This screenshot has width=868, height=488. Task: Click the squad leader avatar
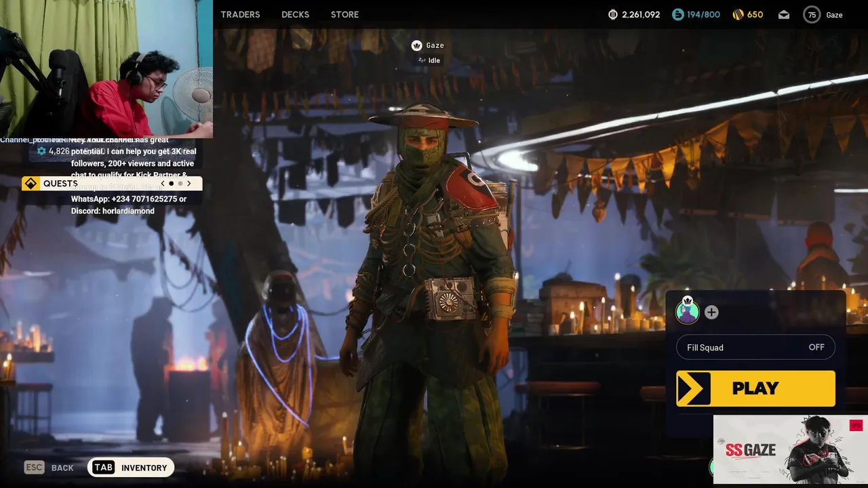pos(688,311)
